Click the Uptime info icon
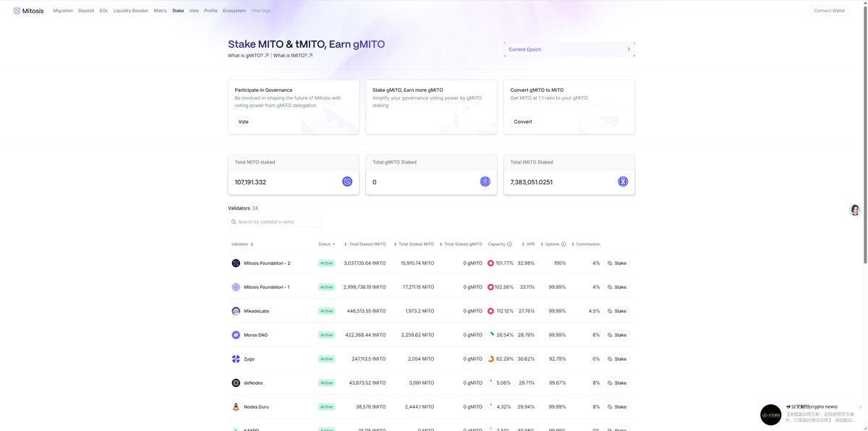Viewport: 868px width, 431px height. click(x=563, y=244)
